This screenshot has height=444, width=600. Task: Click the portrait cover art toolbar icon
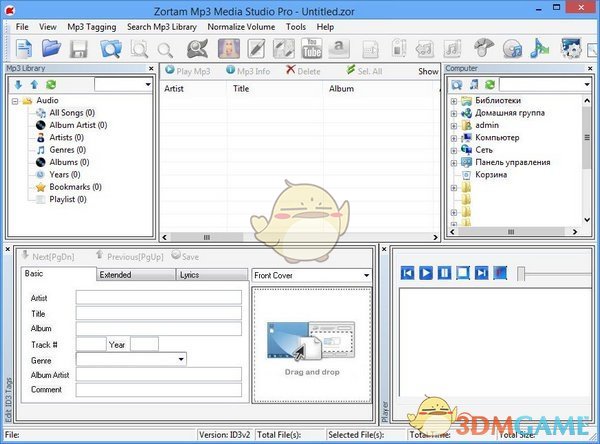(229, 49)
